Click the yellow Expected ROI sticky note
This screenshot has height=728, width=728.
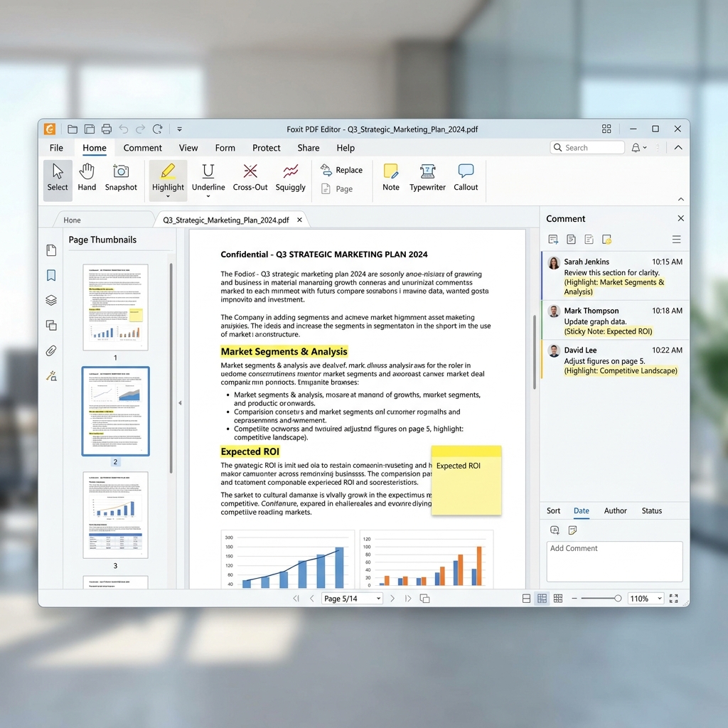click(466, 481)
